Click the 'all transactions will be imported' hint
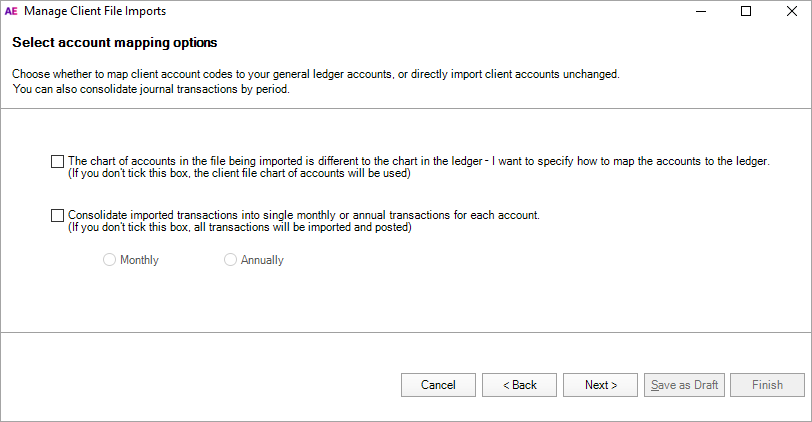812x422 pixels. pos(239,227)
